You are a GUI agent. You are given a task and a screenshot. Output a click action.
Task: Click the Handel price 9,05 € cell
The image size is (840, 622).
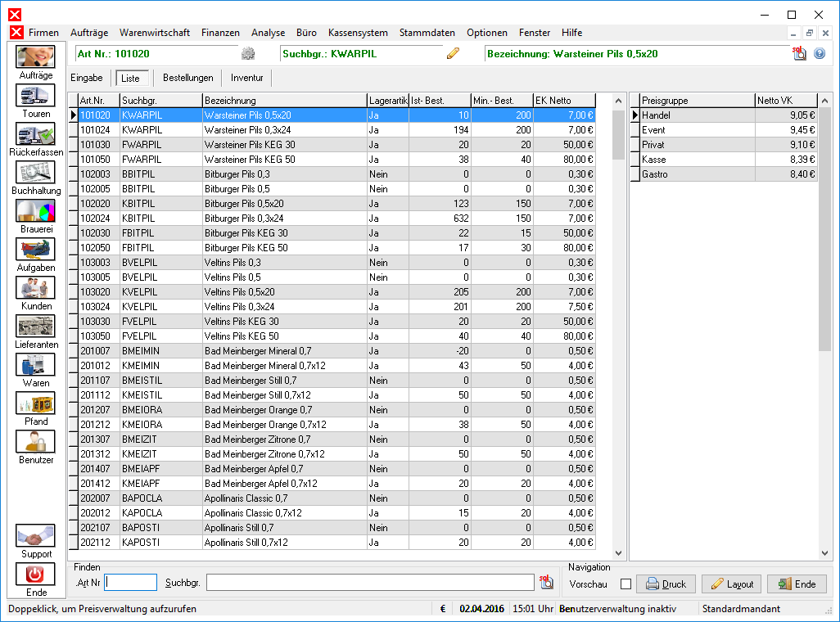click(x=786, y=115)
